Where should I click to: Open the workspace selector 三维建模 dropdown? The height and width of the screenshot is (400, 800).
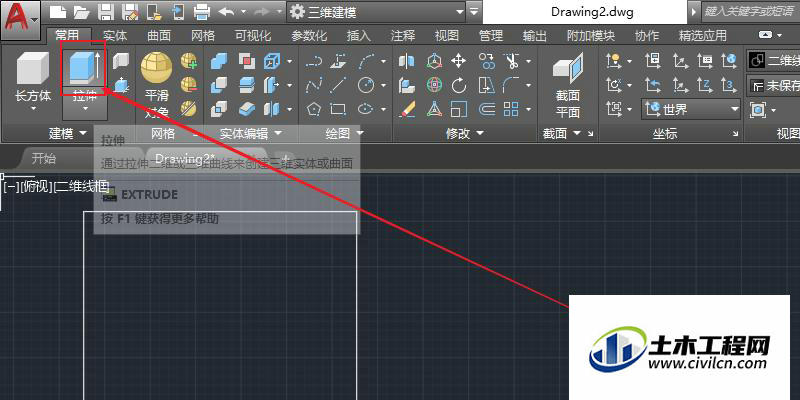pyautogui.click(x=377, y=12)
